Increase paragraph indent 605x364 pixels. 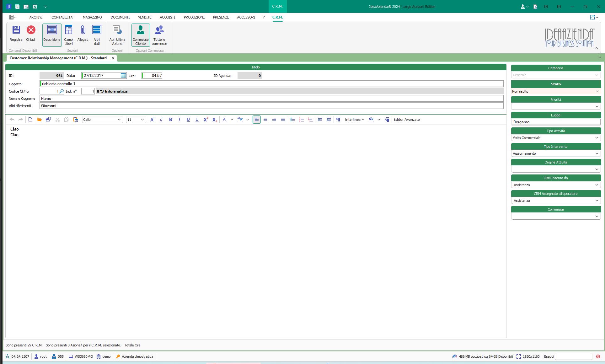click(329, 120)
